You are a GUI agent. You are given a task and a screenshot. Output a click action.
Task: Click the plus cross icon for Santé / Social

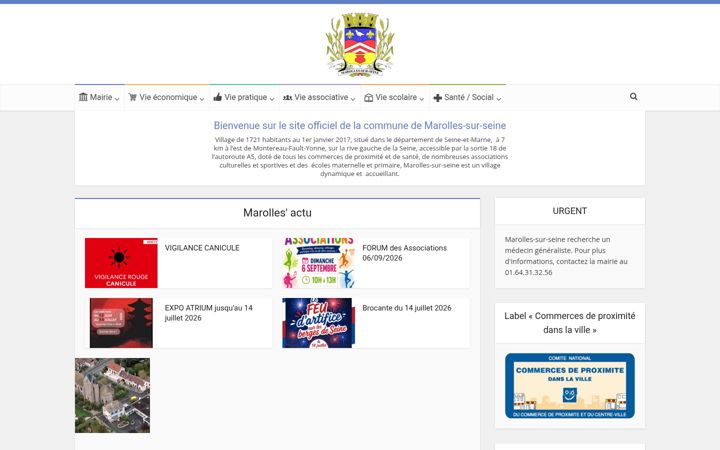point(438,98)
